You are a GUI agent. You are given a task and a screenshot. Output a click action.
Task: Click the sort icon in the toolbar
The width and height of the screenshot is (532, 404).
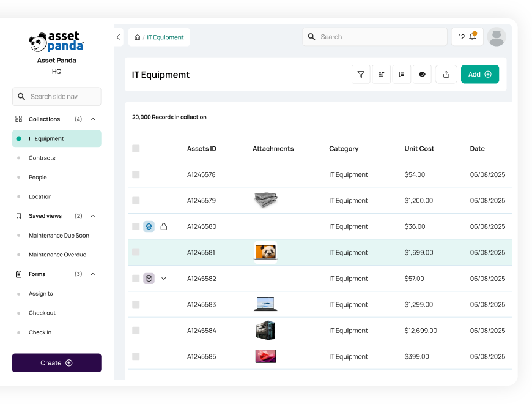pyautogui.click(x=381, y=74)
